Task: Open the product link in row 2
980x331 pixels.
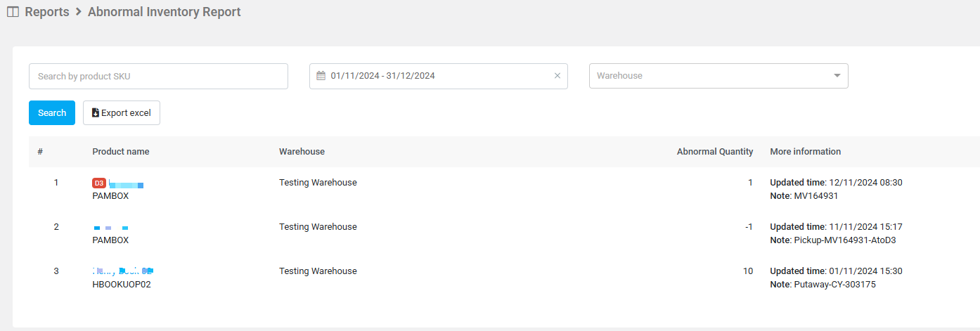Action: pos(110,228)
